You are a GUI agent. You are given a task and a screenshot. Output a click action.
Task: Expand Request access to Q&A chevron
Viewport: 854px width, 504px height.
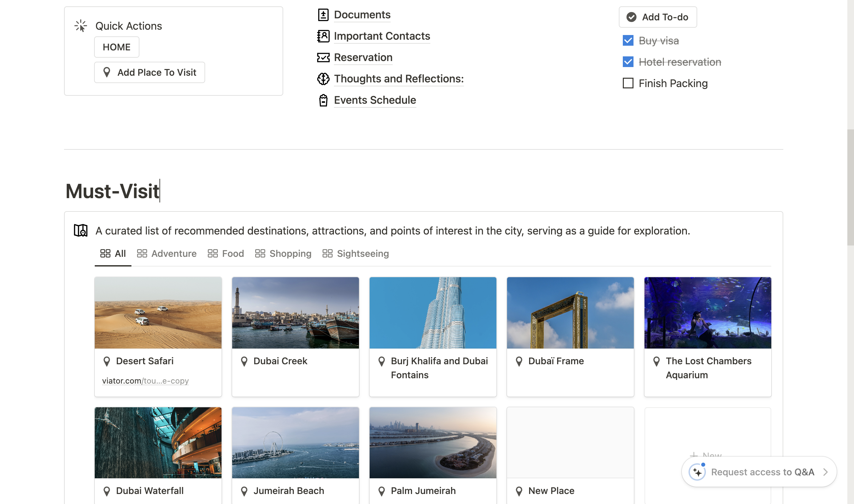[825, 472]
